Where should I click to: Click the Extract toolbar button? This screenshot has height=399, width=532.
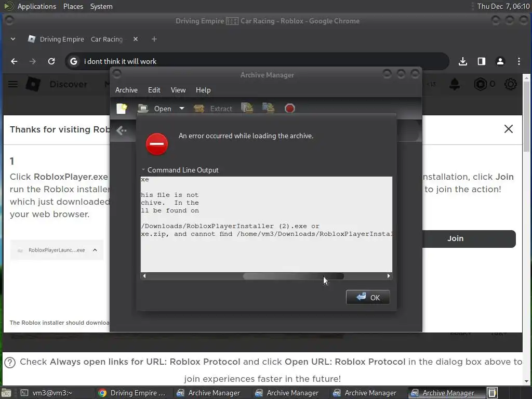(x=213, y=109)
